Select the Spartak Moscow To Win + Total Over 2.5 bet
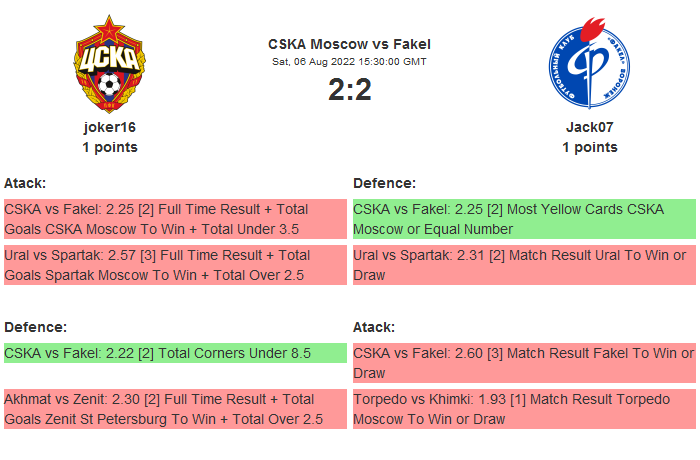700x460 pixels. click(175, 265)
